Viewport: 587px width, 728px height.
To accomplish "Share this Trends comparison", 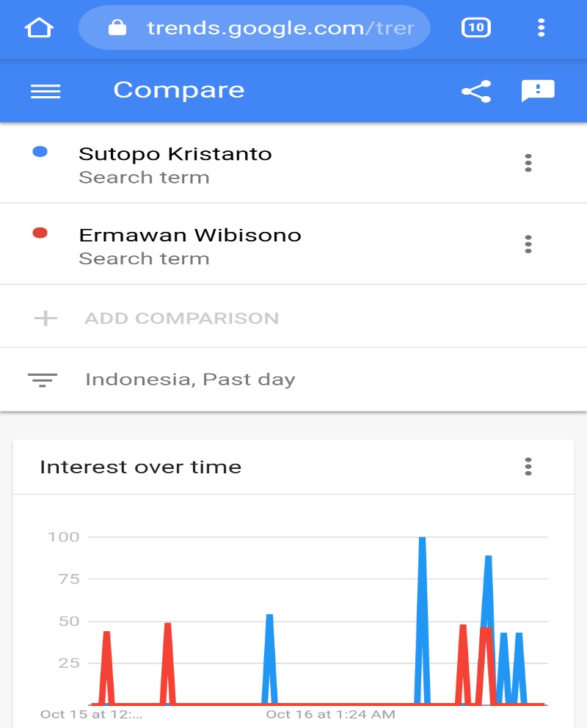I will (475, 91).
